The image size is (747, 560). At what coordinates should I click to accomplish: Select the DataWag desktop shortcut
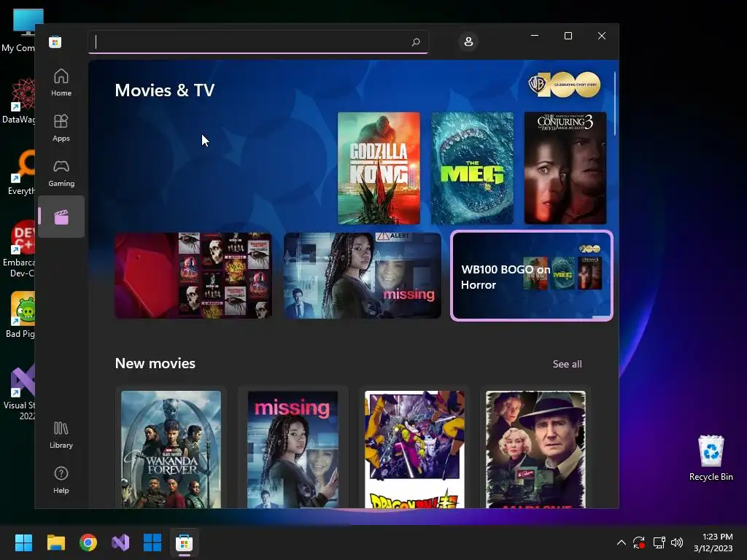coord(18,101)
